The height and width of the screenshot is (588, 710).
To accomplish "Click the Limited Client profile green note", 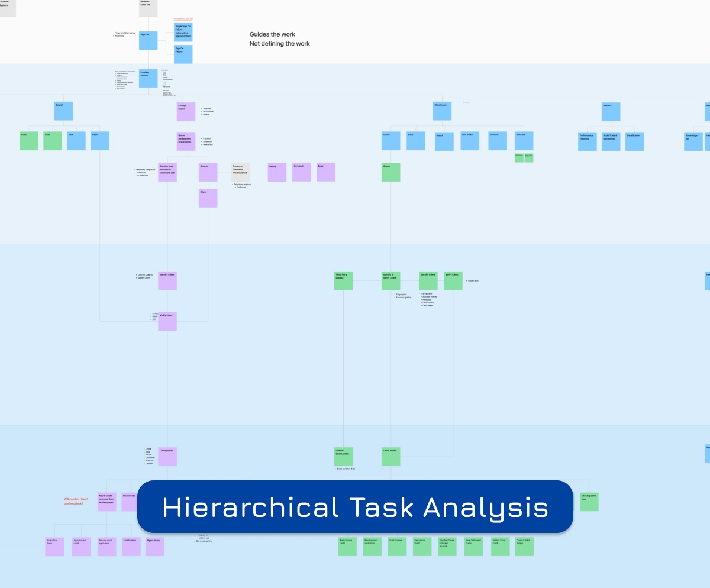I will pos(343,457).
